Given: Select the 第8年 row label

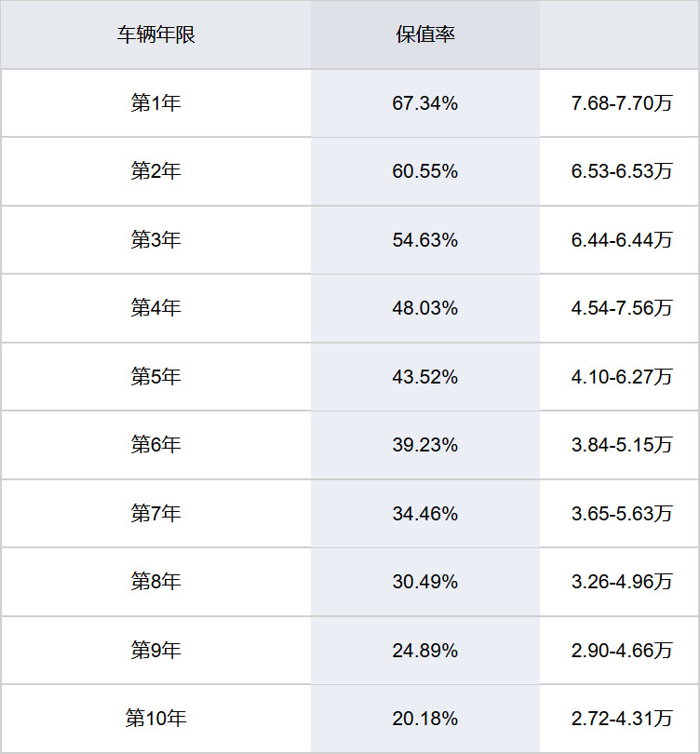Looking at the screenshot, I should pos(155,582).
